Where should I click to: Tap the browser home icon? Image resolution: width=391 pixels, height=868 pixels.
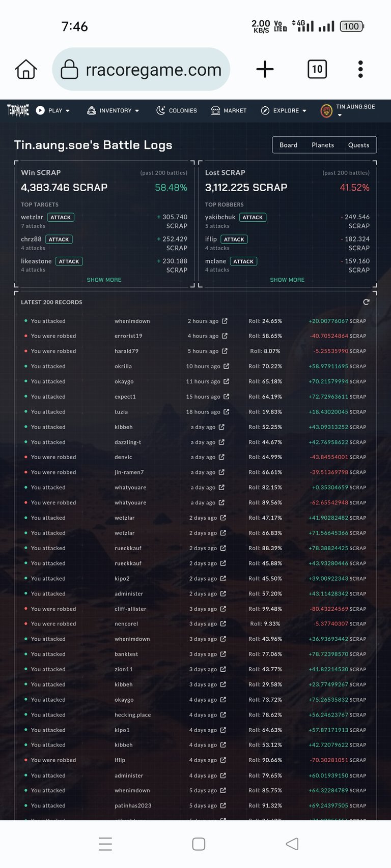[26, 69]
